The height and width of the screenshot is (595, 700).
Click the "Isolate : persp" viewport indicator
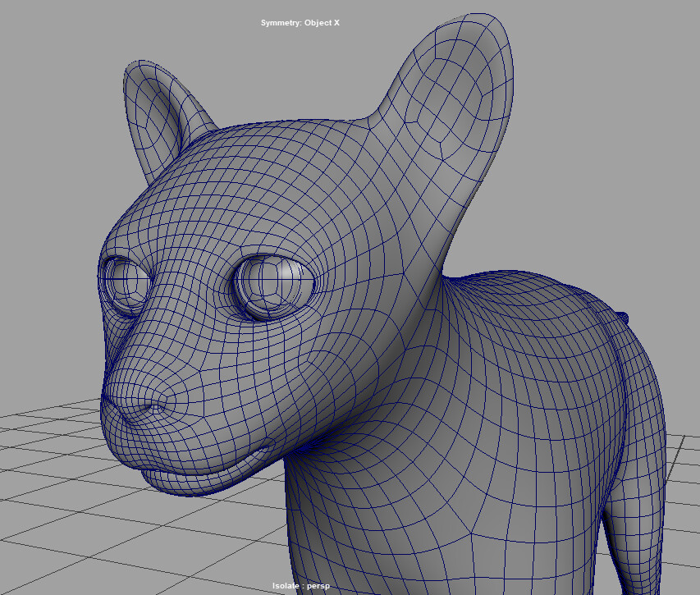300,584
